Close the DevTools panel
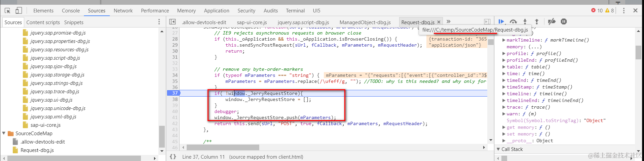 coord(635,10)
